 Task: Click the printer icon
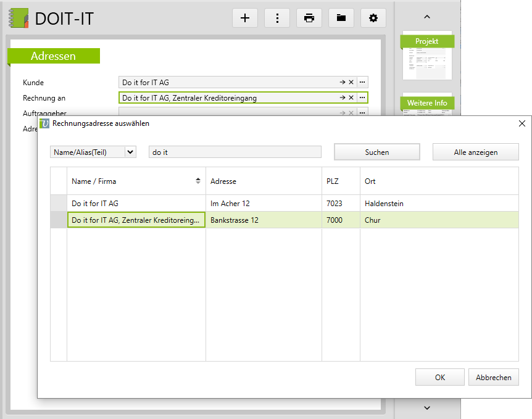pyautogui.click(x=309, y=18)
